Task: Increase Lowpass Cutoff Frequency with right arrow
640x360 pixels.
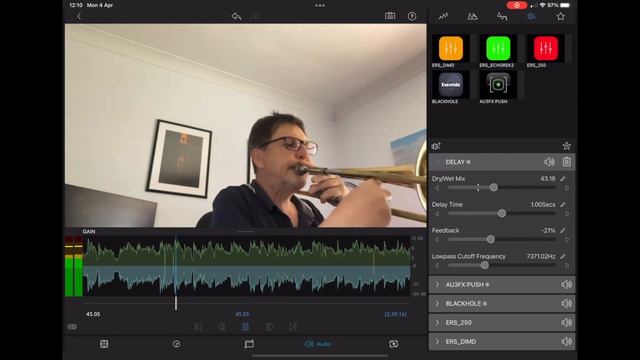Action: (x=567, y=265)
